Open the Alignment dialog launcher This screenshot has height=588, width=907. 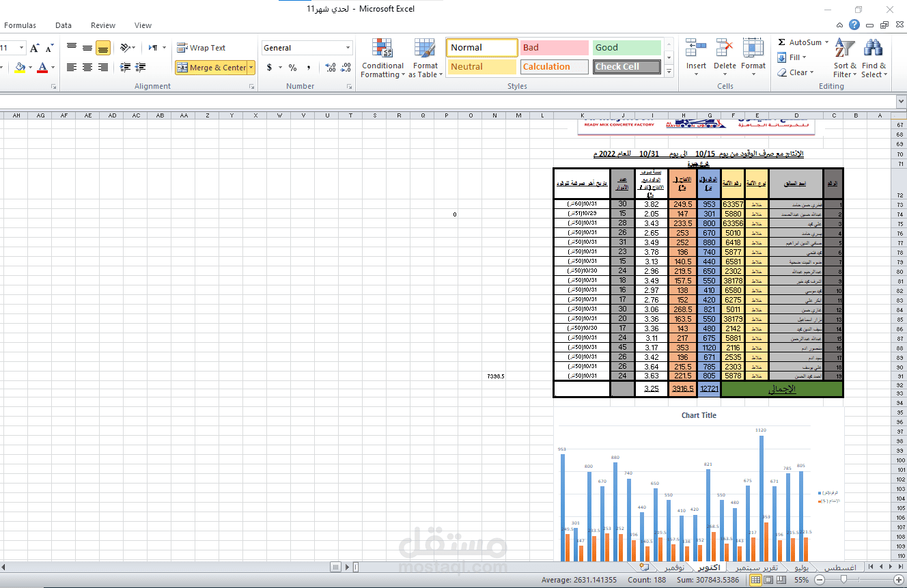[252, 87]
